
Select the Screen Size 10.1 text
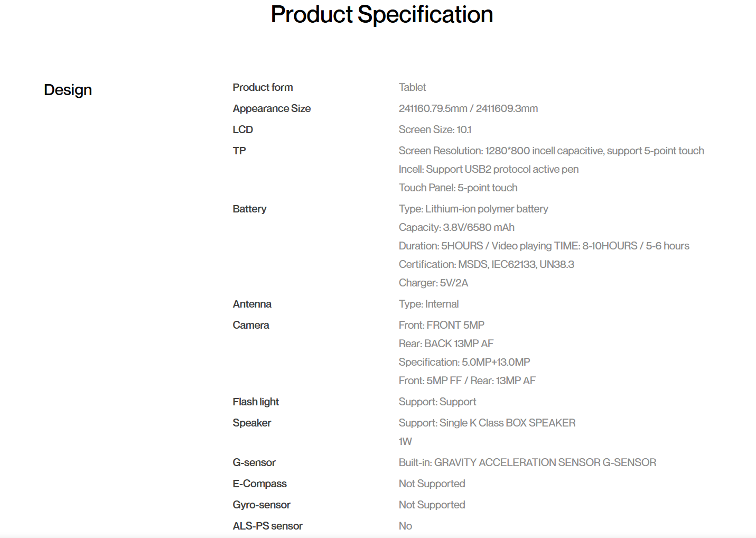435,129
